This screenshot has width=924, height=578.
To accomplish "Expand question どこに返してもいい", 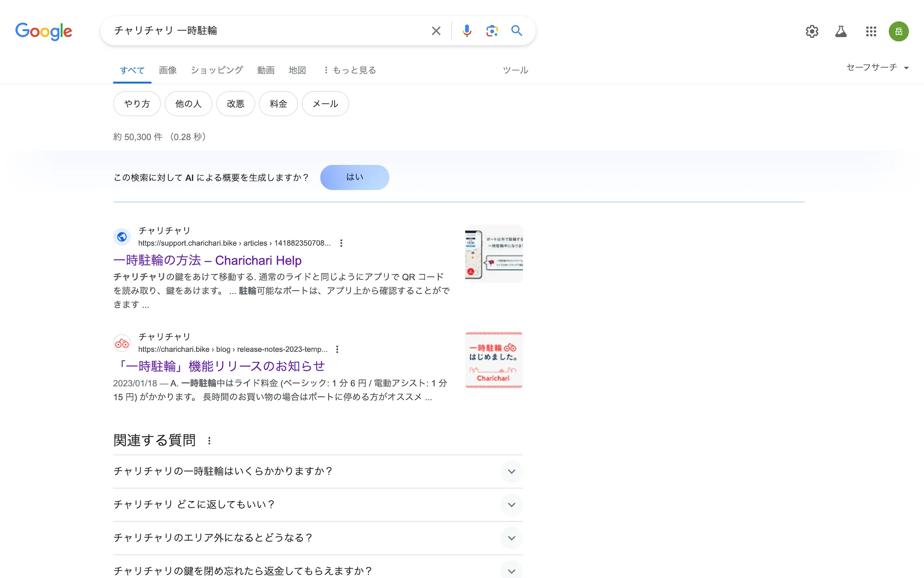I will pyautogui.click(x=318, y=505).
